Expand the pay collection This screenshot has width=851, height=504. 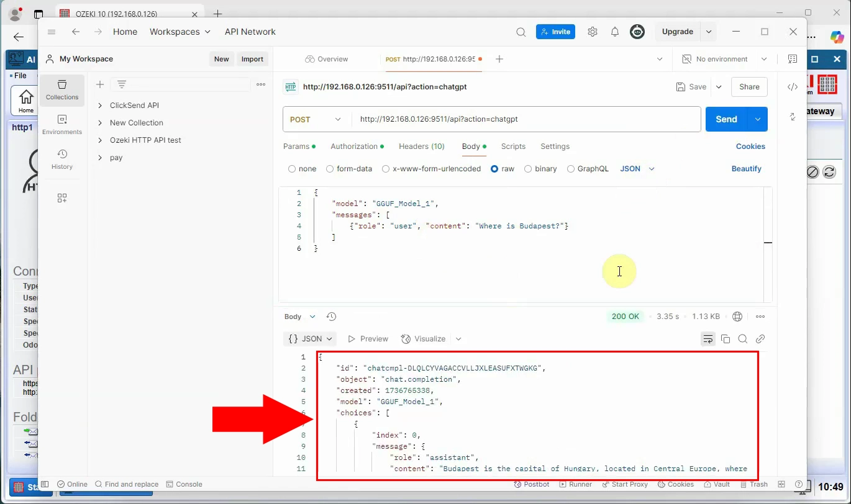click(100, 158)
